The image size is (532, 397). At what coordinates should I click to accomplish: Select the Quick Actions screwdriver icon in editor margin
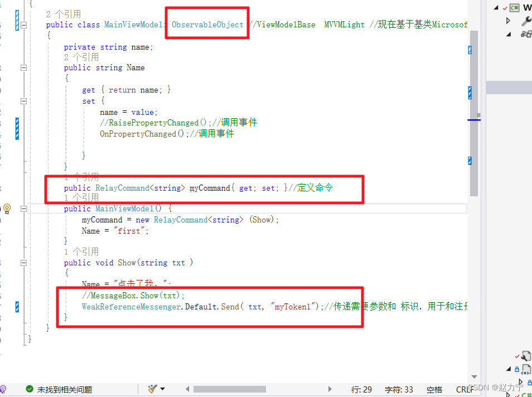(x=7, y=209)
